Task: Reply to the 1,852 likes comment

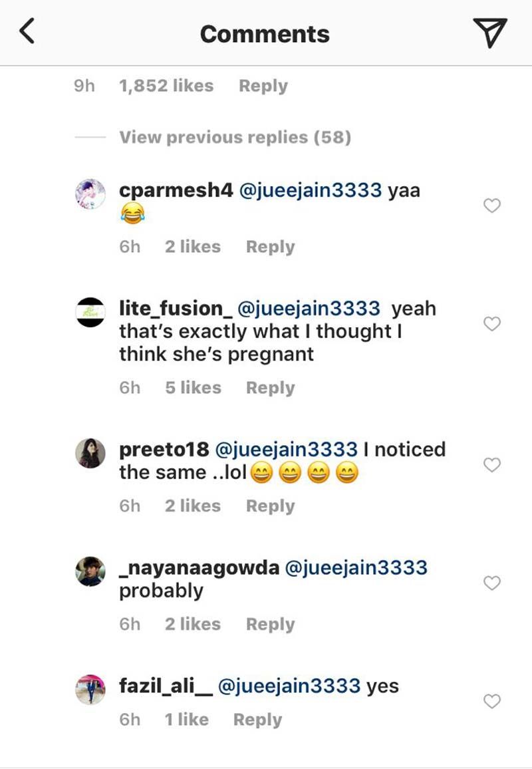Action: pos(263,86)
